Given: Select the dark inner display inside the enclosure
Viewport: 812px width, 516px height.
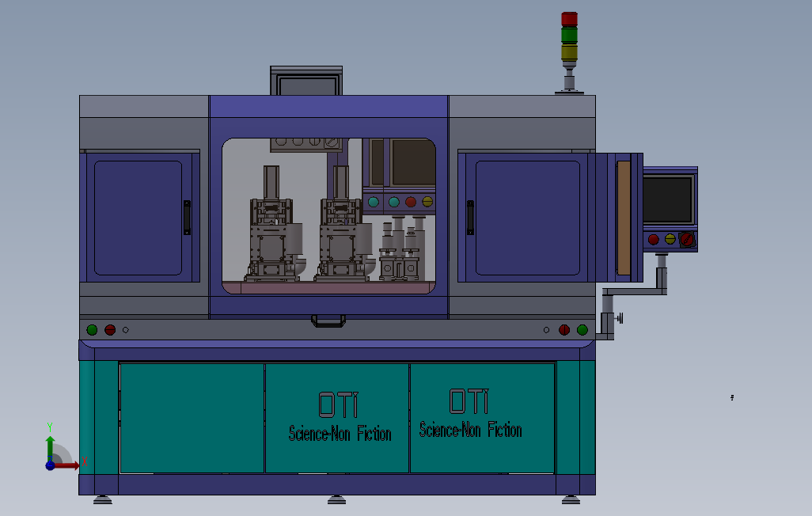Looking at the screenshot, I should pyautogui.click(x=413, y=162).
